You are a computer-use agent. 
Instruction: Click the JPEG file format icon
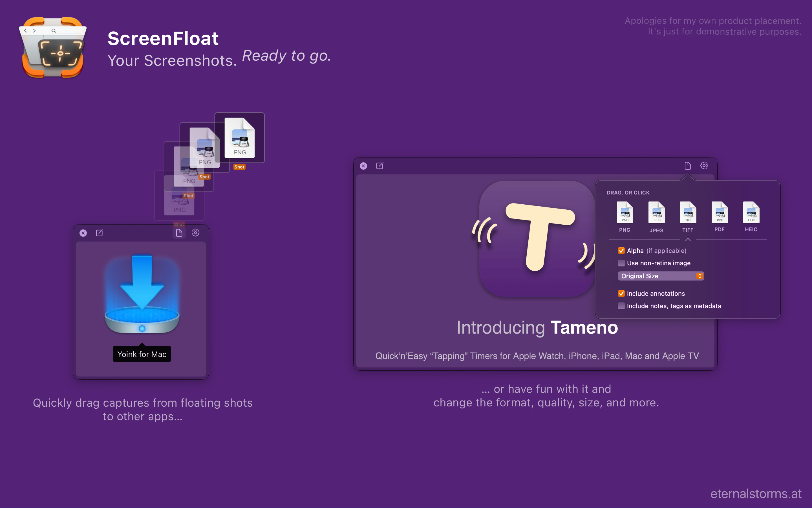point(656,212)
